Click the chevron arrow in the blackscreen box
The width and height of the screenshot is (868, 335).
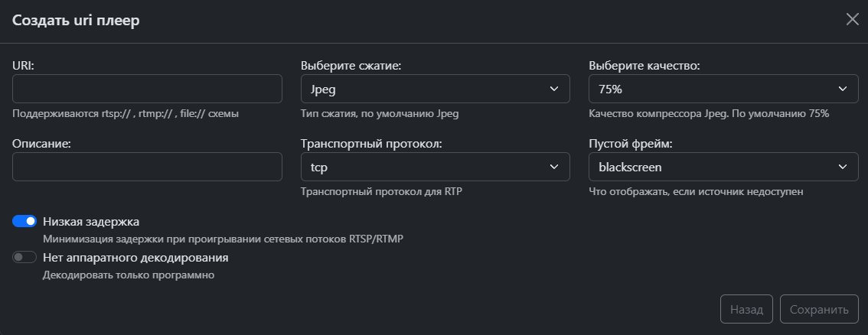(x=843, y=167)
